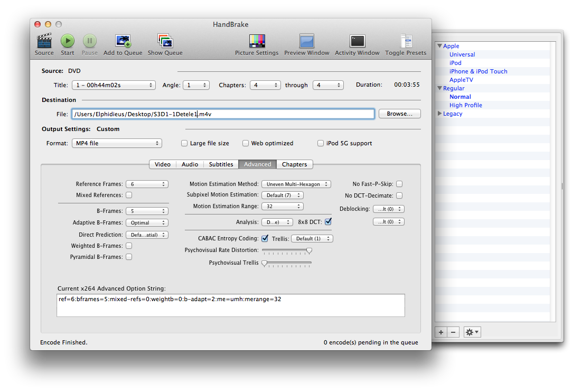The height and width of the screenshot is (392, 572).
Task: Select the iPod preset
Action: [455, 63]
